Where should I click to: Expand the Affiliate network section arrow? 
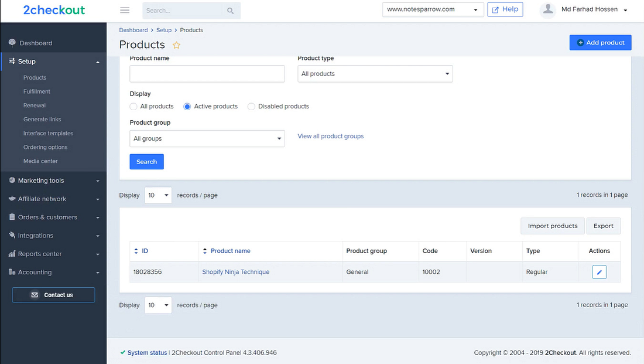click(98, 199)
